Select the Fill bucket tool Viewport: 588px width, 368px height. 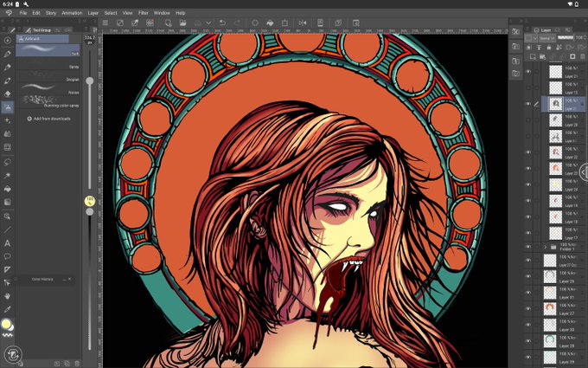(x=7, y=189)
